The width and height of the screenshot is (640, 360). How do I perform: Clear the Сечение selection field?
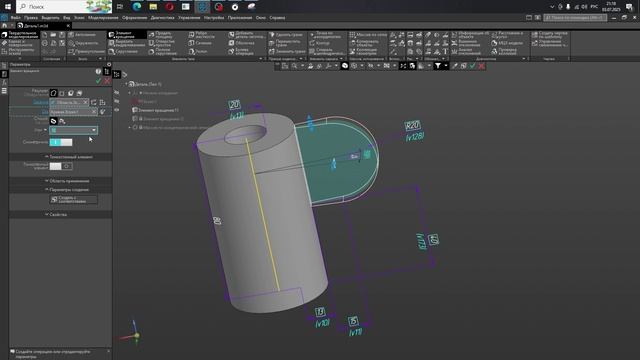(85, 102)
